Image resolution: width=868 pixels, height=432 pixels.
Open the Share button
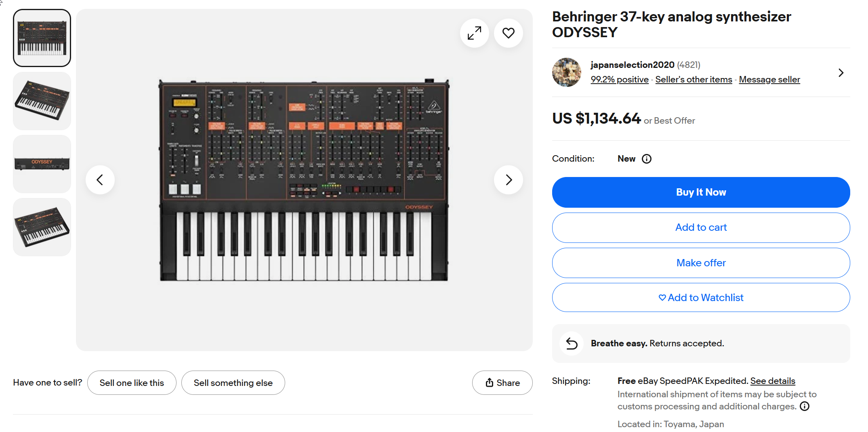pyautogui.click(x=502, y=383)
